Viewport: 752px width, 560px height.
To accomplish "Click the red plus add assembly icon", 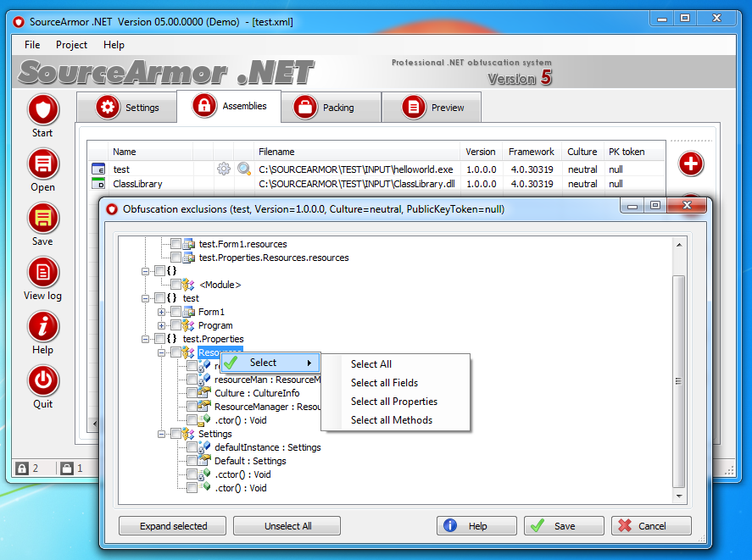I will [x=691, y=164].
